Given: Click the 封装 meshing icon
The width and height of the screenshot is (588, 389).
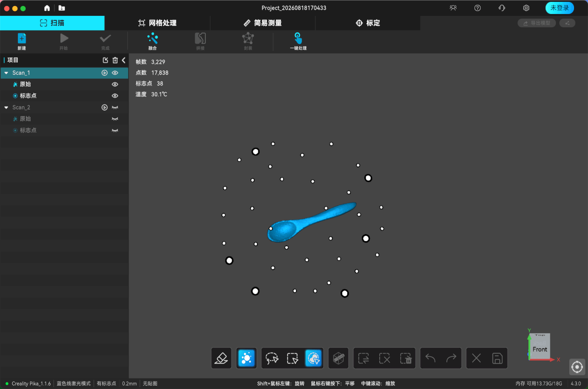Looking at the screenshot, I should [248, 38].
